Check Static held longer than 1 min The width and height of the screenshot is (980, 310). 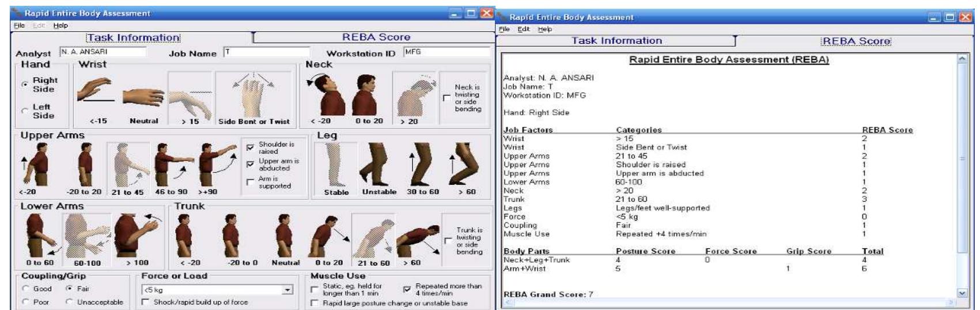[x=315, y=289]
